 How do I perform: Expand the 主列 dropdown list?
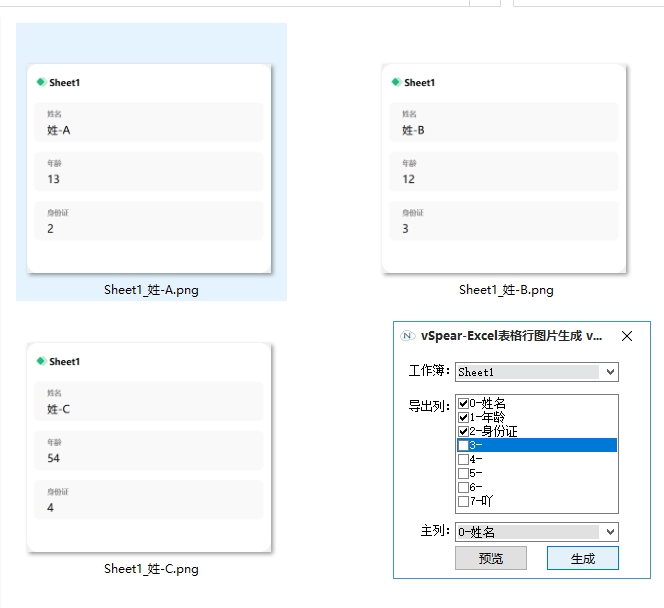click(610, 532)
